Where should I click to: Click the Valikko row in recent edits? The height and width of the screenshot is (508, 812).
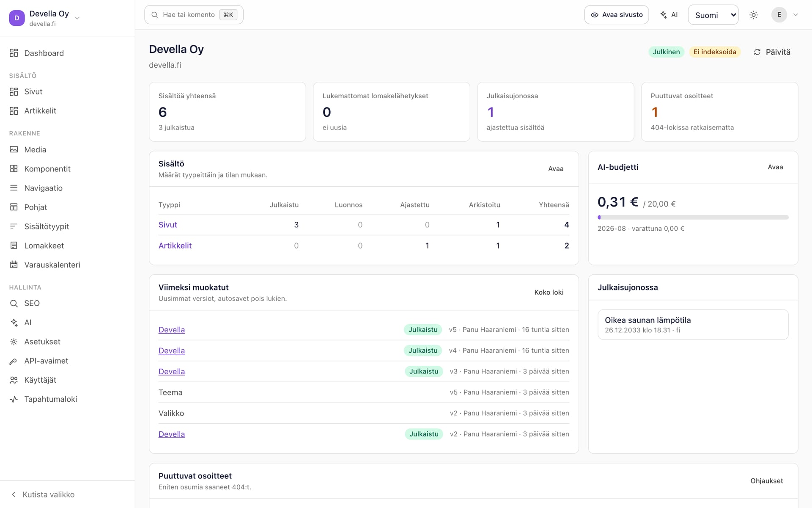point(364,413)
